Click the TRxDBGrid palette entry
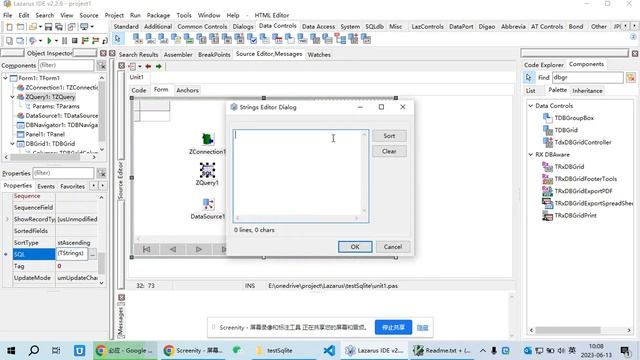The height and width of the screenshot is (360, 640). pyautogui.click(x=569, y=167)
